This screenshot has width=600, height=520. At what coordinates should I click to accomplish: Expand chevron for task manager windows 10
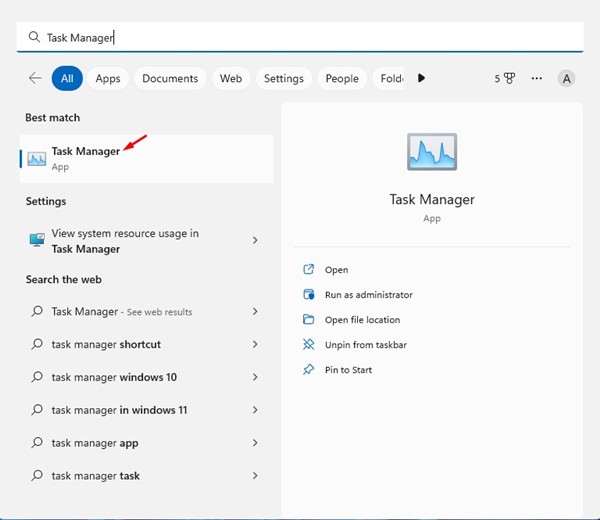click(255, 377)
